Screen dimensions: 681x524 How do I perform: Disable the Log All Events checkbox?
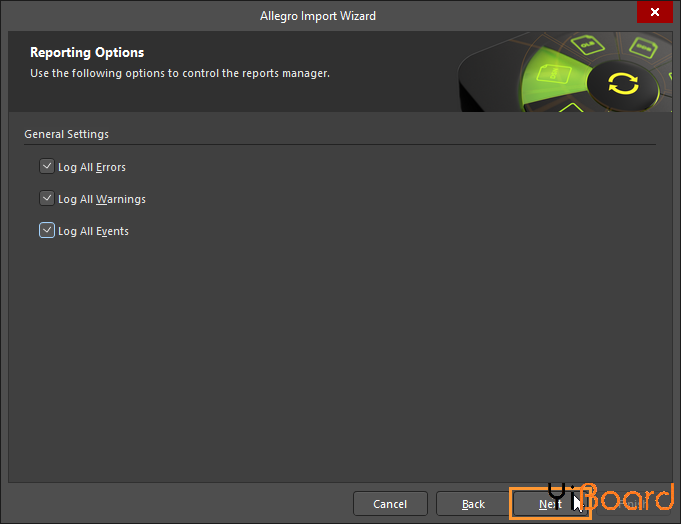(x=47, y=231)
